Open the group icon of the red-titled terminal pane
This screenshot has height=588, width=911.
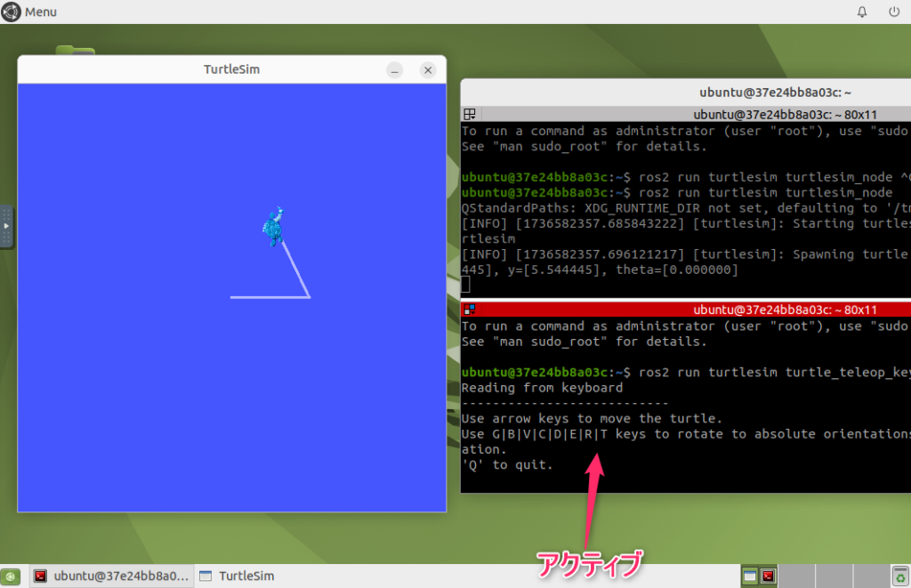click(470, 309)
